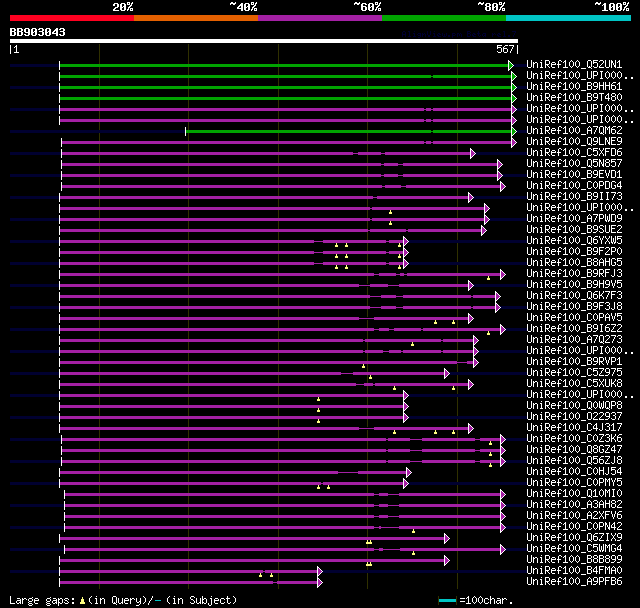Screen dimensions: 640x608
Task: Select the UniRef100_C5XUK8 label
Action: [x=574, y=384]
